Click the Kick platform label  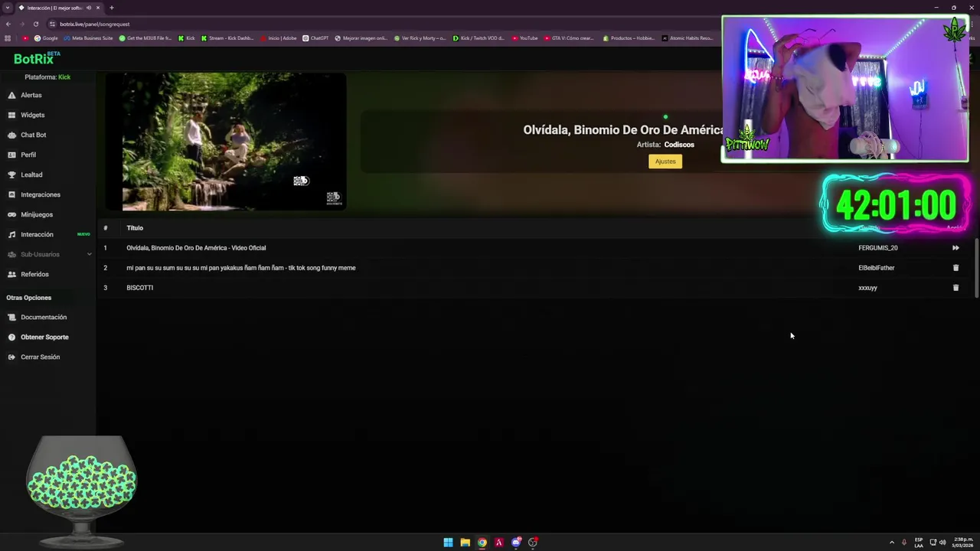(64, 77)
